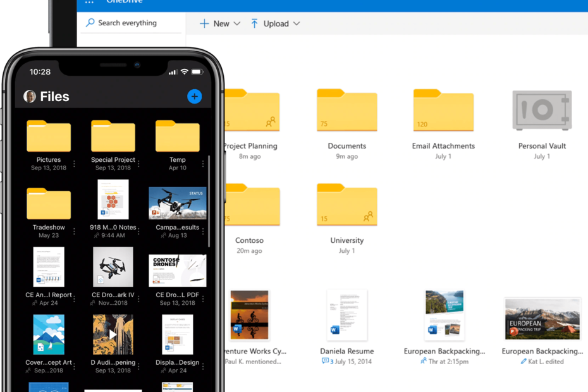Open the University shared folder
The height and width of the screenshot is (392, 588).
347,204
